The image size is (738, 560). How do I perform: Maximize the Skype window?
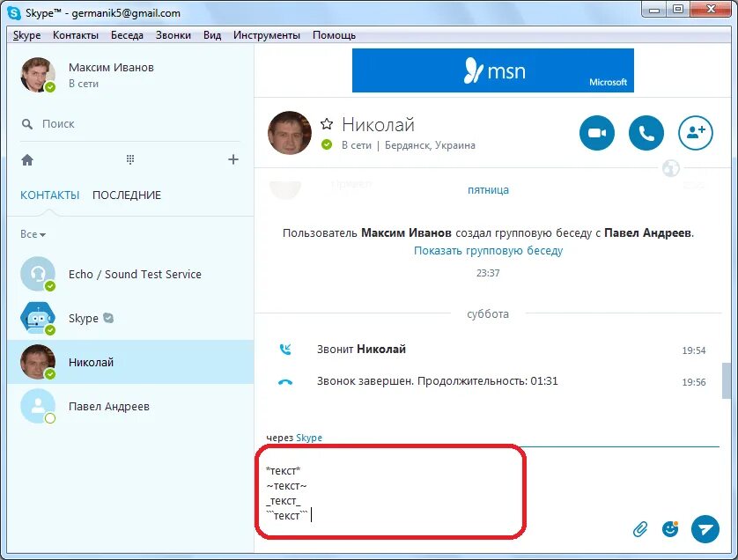678,10
